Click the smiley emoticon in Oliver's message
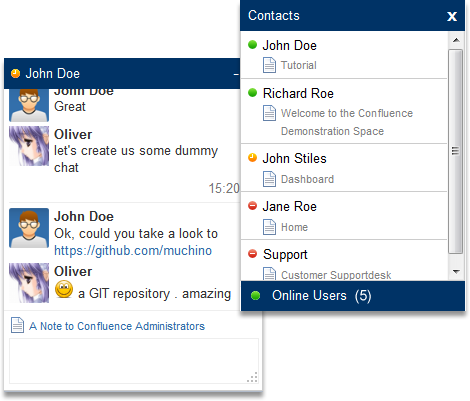Image resolution: width=470 pixels, height=401 pixels. 64,289
